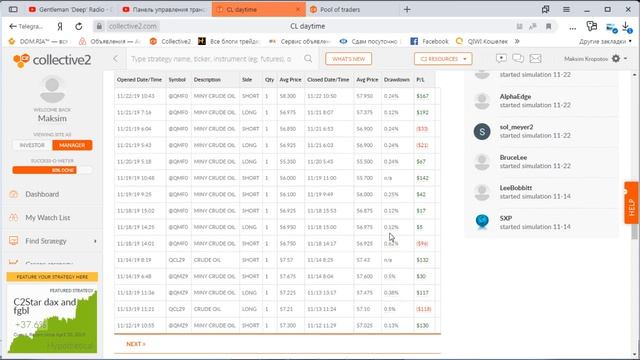The height and width of the screenshot is (360, 640).
Task: Open sol_meyer2's avatar icon
Action: tap(482, 131)
